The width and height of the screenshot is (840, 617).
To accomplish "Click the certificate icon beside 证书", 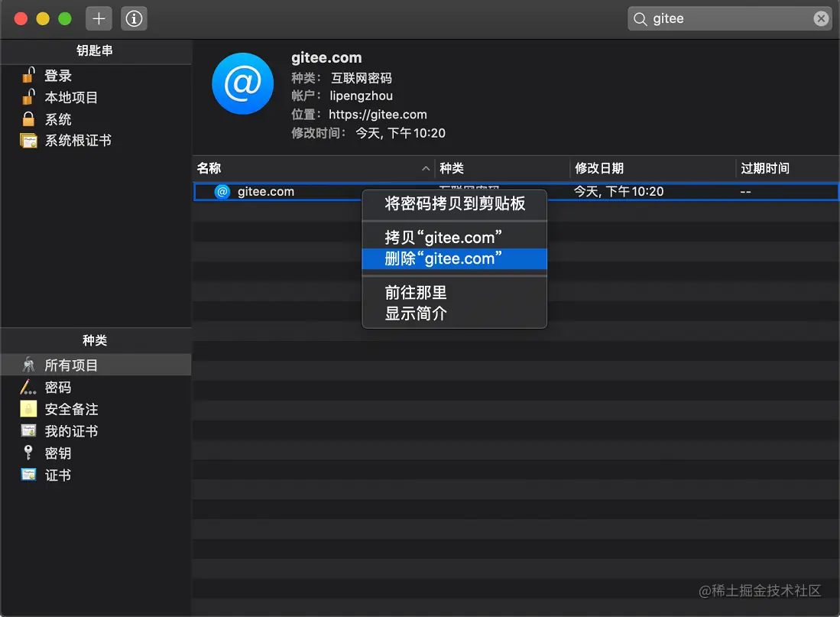I will coord(28,474).
